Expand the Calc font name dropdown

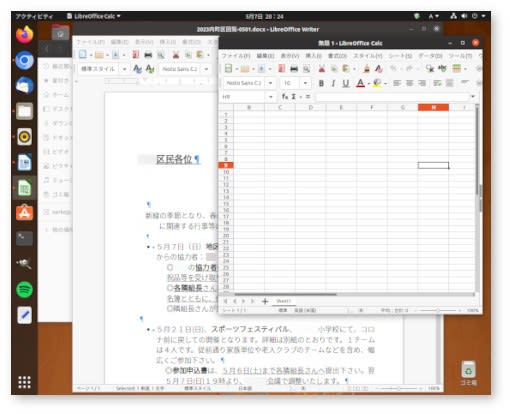270,83
